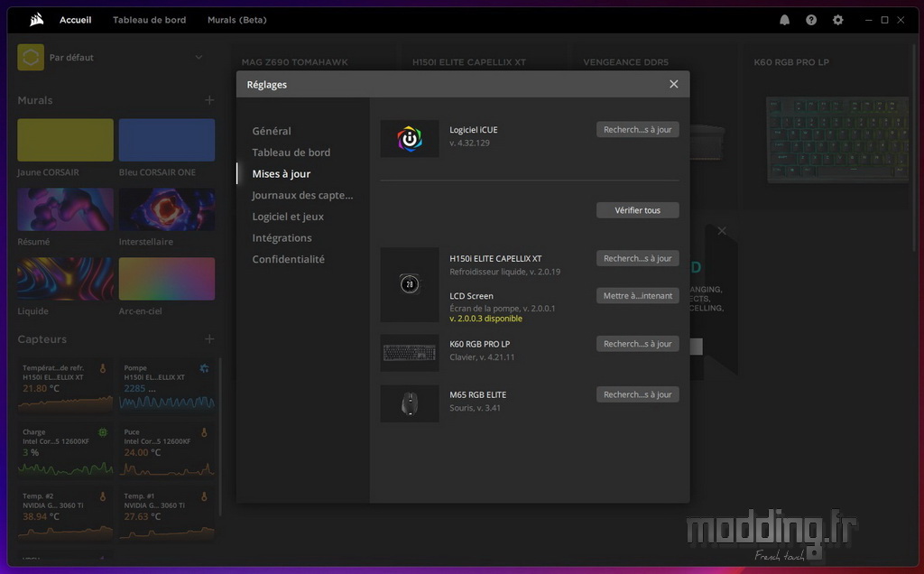Viewport: 924px width, 574px height.
Task: Select the Interstellaire mural thumbnail
Action: [x=167, y=209]
